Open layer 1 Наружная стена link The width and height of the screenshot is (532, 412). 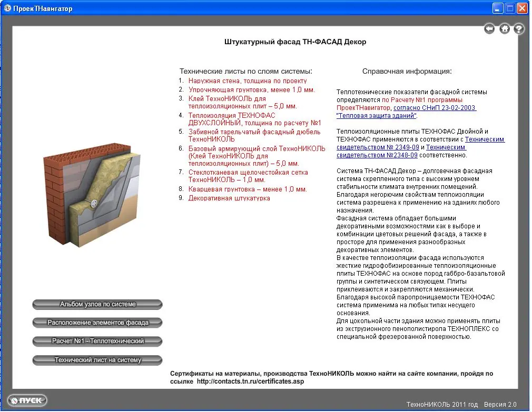point(248,81)
